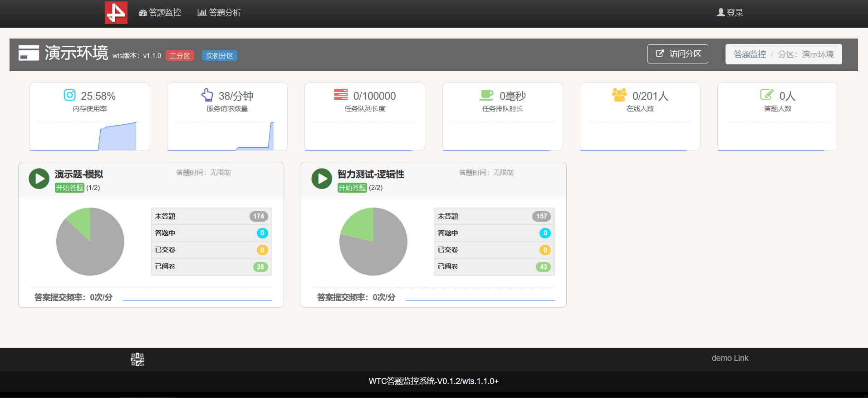Click the 登录 login link
Image resolution: width=868 pixels, height=398 pixels.
tap(730, 13)
